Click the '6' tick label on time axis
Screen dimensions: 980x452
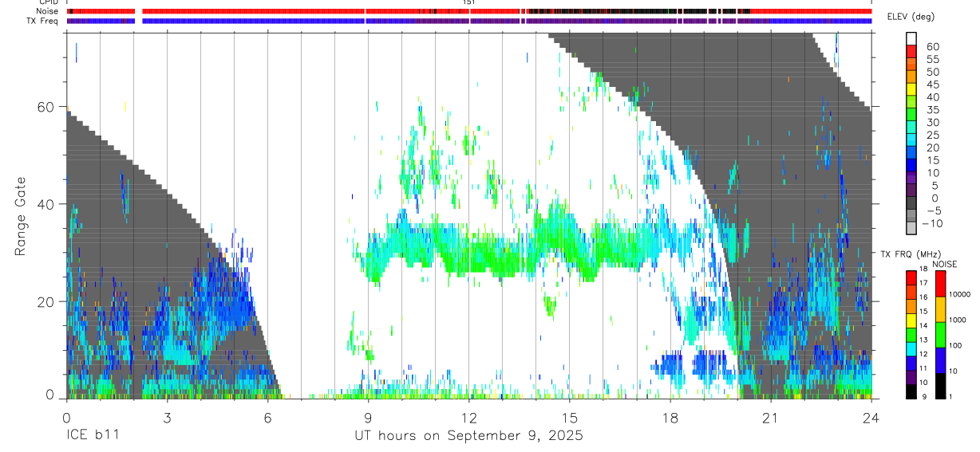267,418
